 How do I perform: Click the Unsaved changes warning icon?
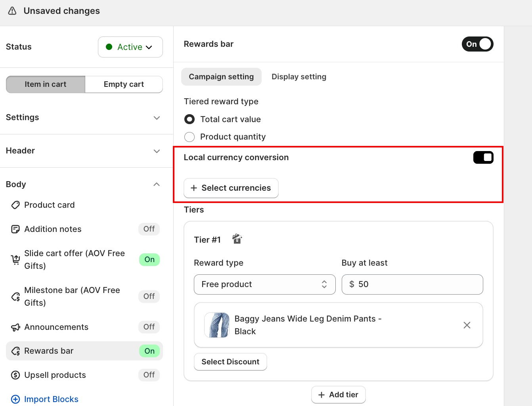click(12, 11)
